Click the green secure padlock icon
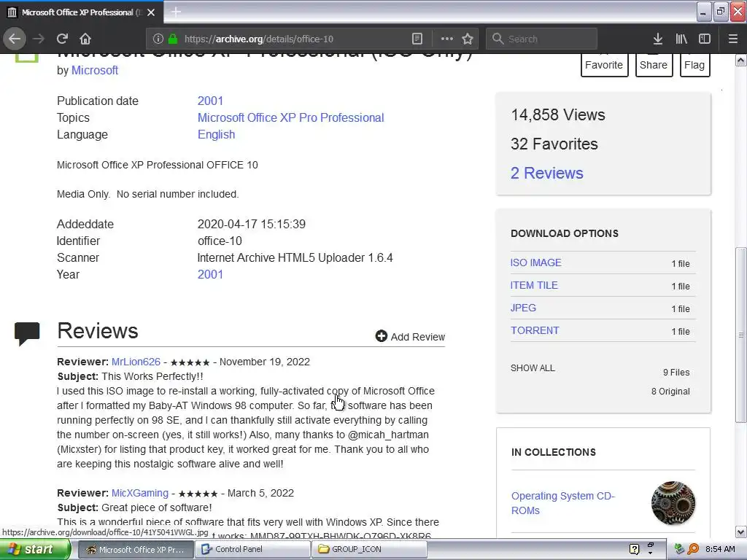 pyautogui.click(x=174, y=39)
